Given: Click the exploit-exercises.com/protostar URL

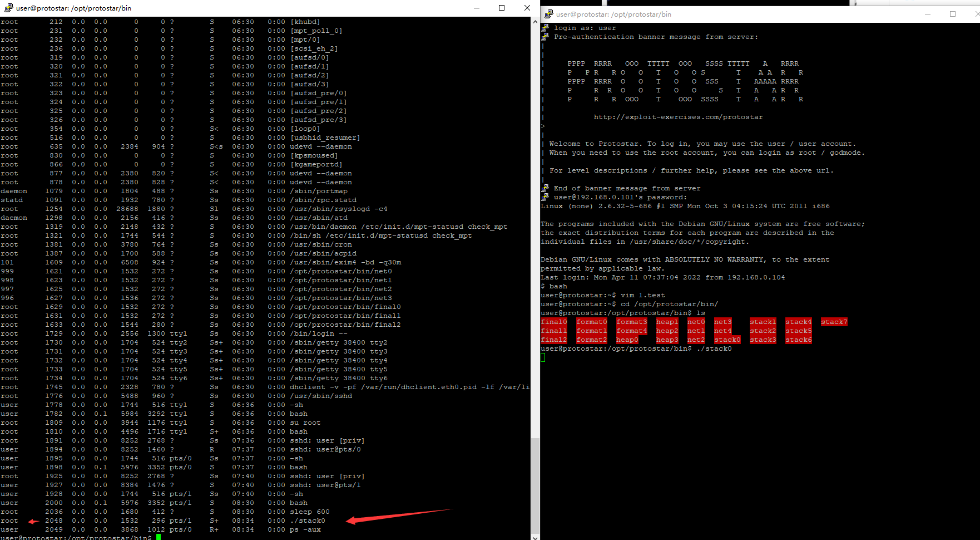Looking at the screenshot, I should [679, 117].
